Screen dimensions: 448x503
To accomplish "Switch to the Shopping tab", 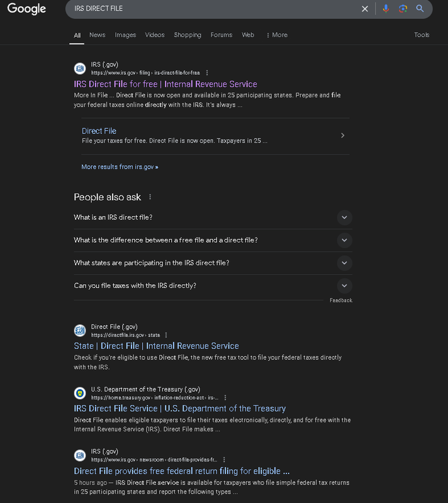I will click(x=188, y=35).
